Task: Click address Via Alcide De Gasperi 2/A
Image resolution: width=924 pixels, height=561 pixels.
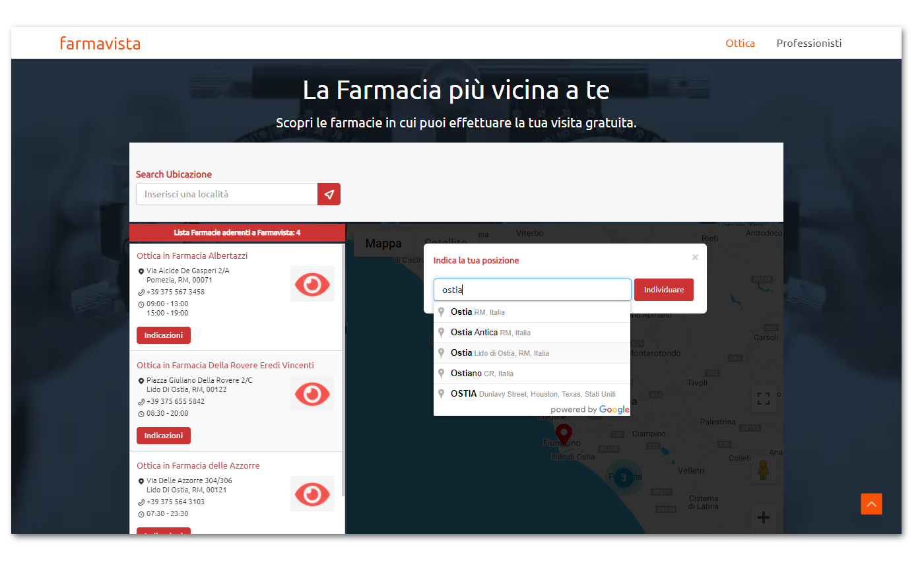Action: click(x=188, y=271)
